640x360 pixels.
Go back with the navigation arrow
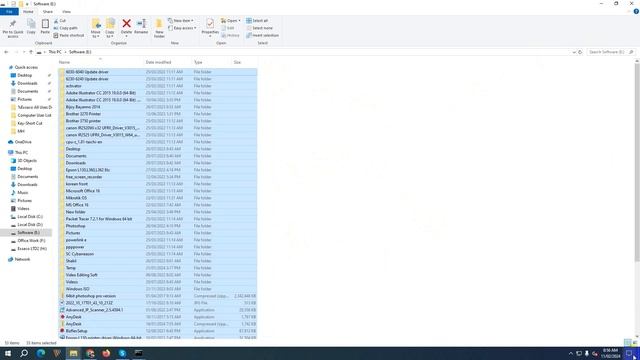click(6, 52)
